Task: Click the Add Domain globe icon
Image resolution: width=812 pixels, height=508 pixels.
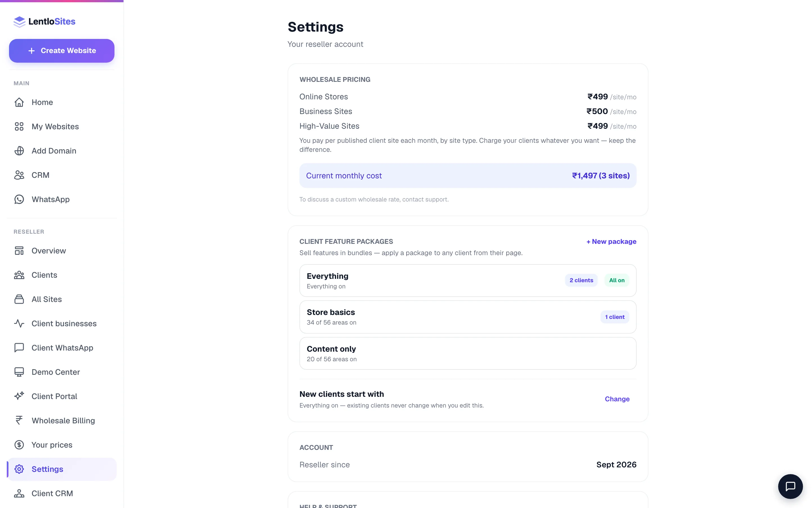Action: click(19, 151)
